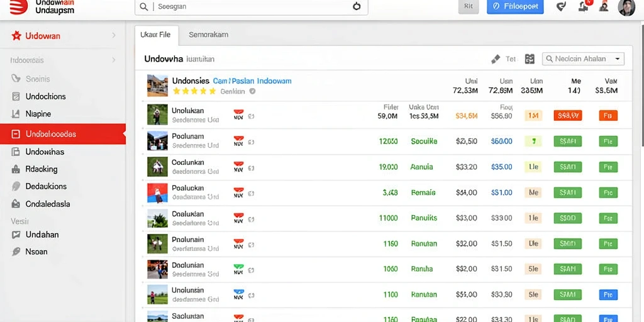Open notifications icon with red badge
The height and width of the screenshot is (322, 644).
(x=584, y=5)
